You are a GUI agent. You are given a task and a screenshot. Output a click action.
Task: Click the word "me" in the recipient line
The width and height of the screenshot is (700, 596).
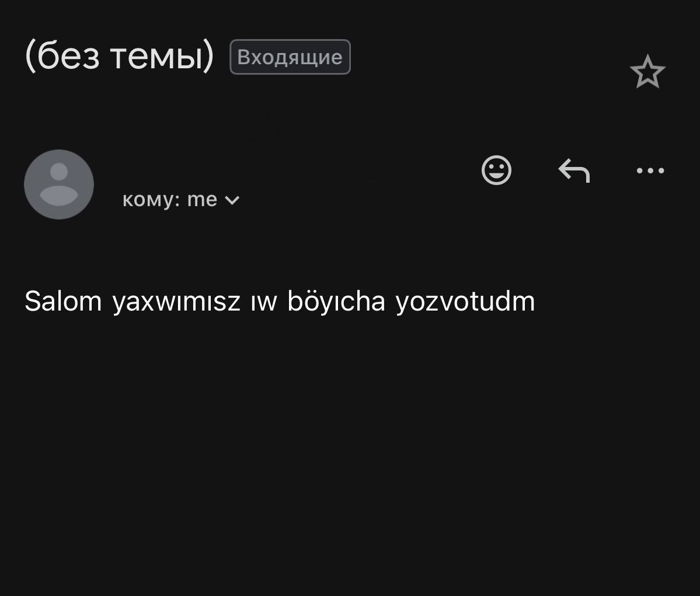pos(202,200)
